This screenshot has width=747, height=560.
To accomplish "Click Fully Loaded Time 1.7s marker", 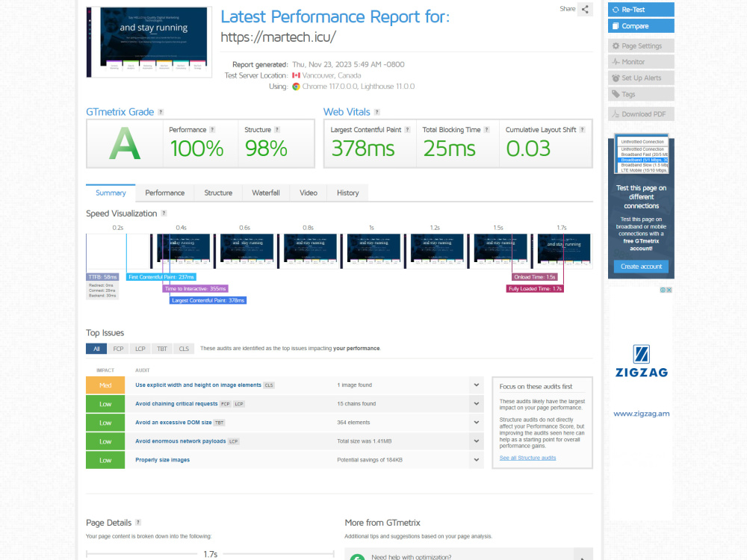I will tap(535, 288).
